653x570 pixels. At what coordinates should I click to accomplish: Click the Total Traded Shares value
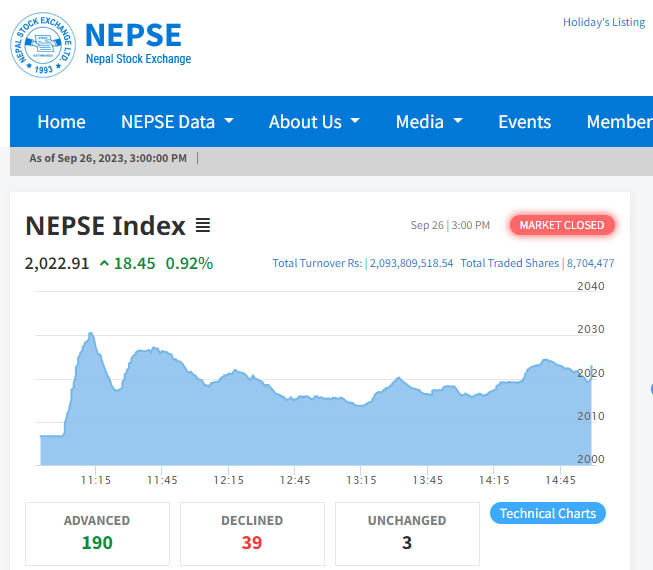coord(590,264)
